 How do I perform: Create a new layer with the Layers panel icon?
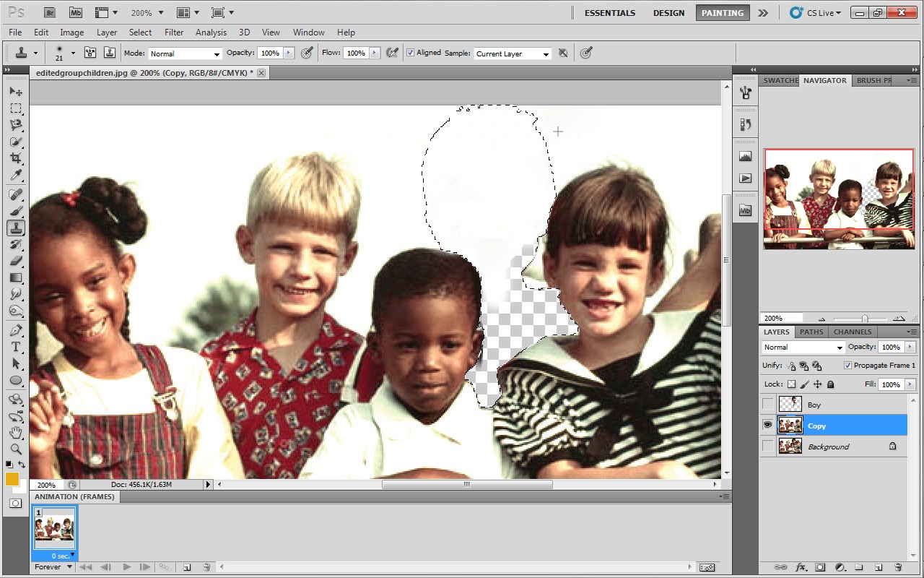[x=879, y=567]
